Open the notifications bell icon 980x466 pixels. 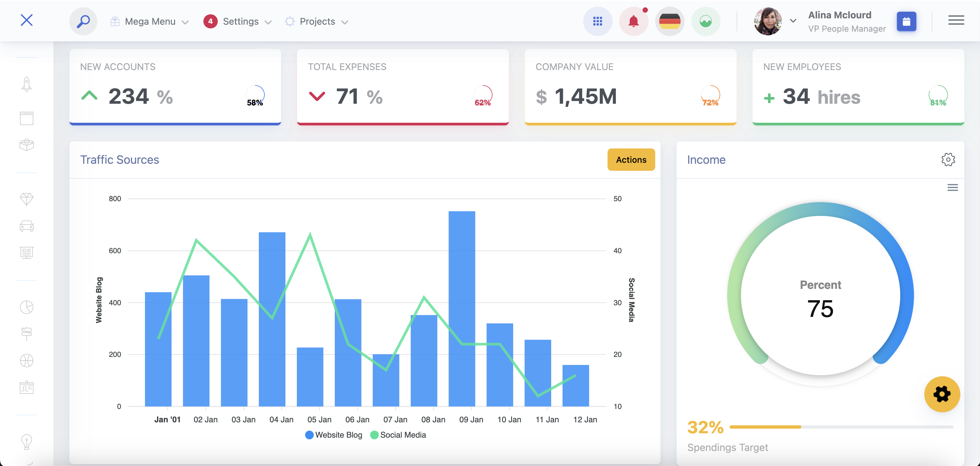pyautogui.click(x=634, y=21)
